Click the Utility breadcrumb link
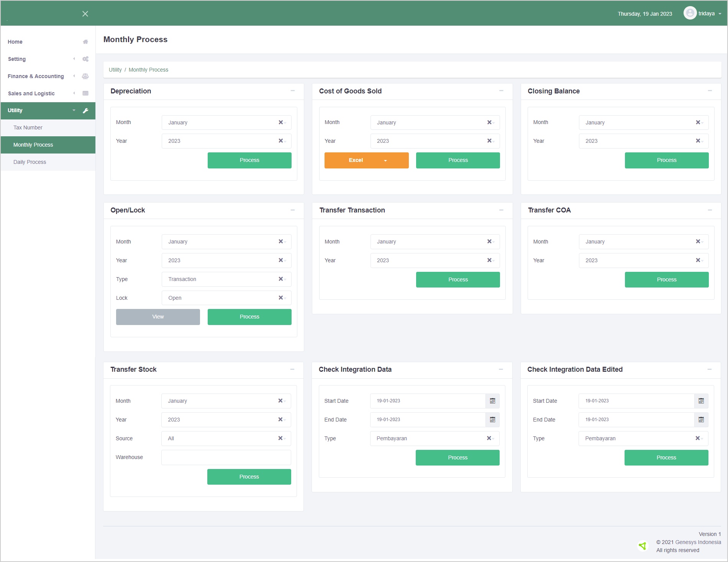 pos(115,70)
